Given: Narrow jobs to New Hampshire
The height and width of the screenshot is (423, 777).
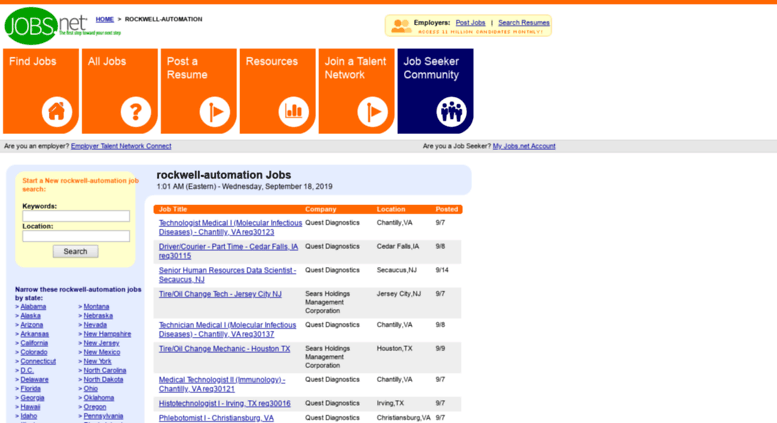Looking at the screenshot, I should coord(107,334).
